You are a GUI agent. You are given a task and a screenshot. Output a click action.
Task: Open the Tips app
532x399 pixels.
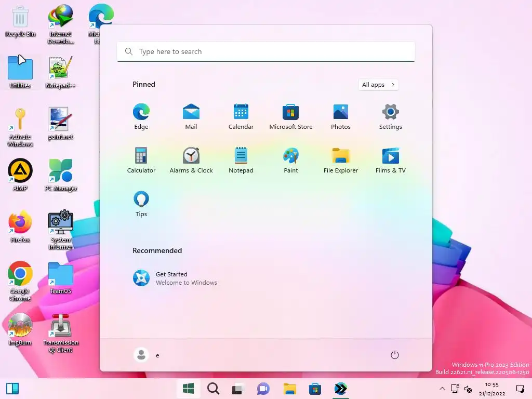141,204
